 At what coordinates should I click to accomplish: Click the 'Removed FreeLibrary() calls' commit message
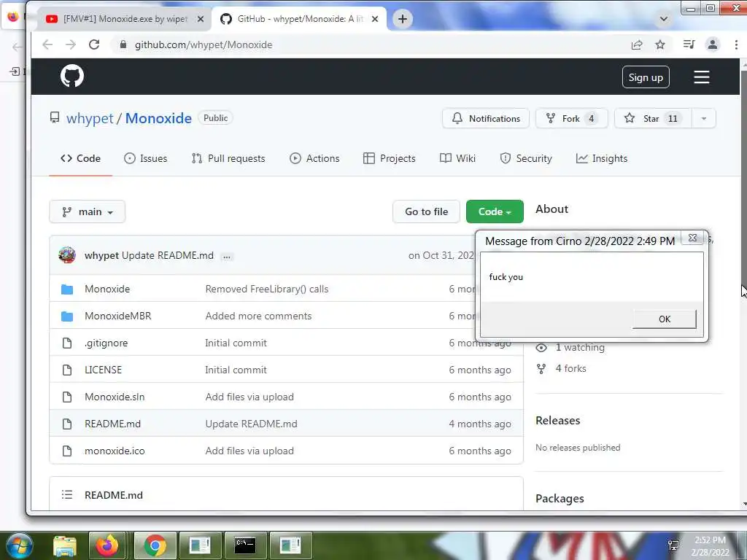pyautogui.click(x=267, y=289)
